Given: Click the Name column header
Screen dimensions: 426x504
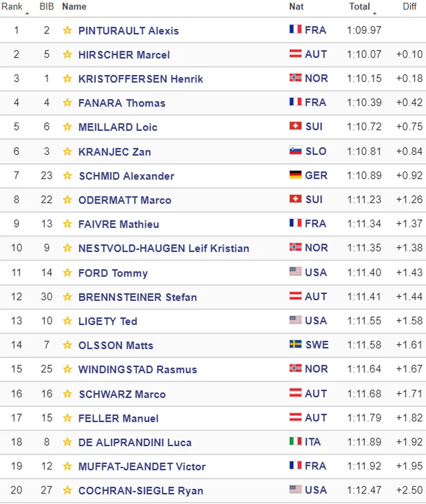Looking at the screenshot, I should (74, 7).
